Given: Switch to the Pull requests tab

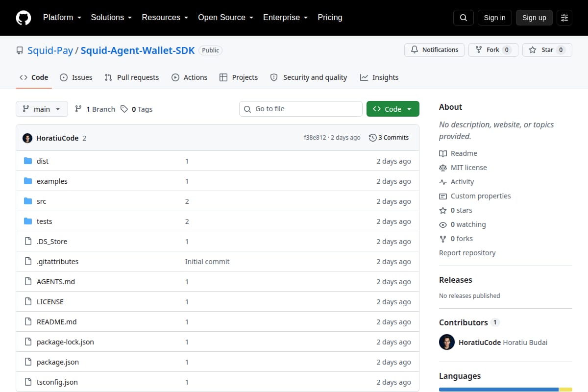Looking at the screenshot, I should [x=132, y=77].
